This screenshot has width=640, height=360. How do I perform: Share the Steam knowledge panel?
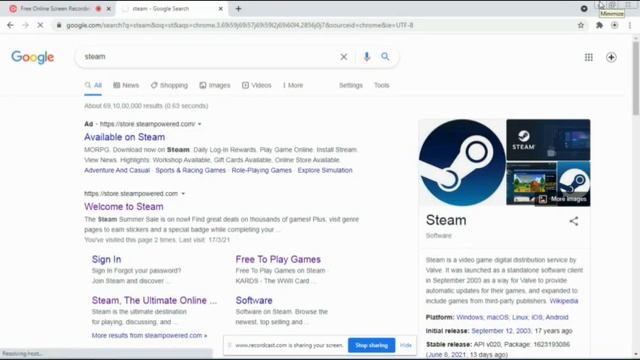point(574,221)
